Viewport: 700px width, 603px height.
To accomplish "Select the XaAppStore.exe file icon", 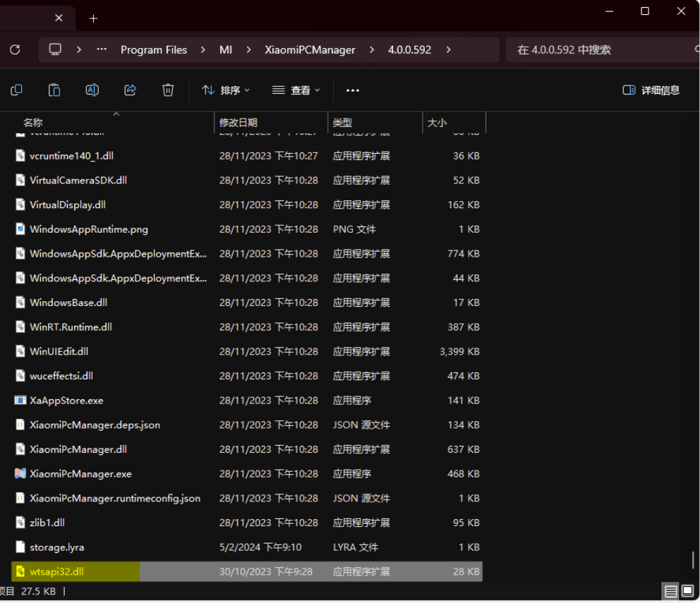I will (20, 401).
